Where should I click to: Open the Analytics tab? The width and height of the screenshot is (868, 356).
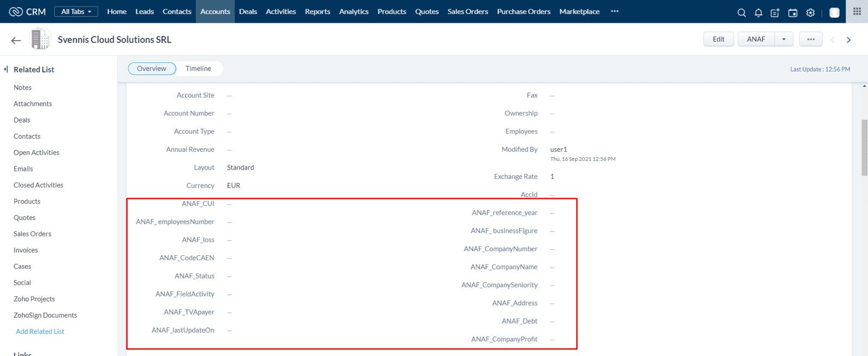pos(354,11)
